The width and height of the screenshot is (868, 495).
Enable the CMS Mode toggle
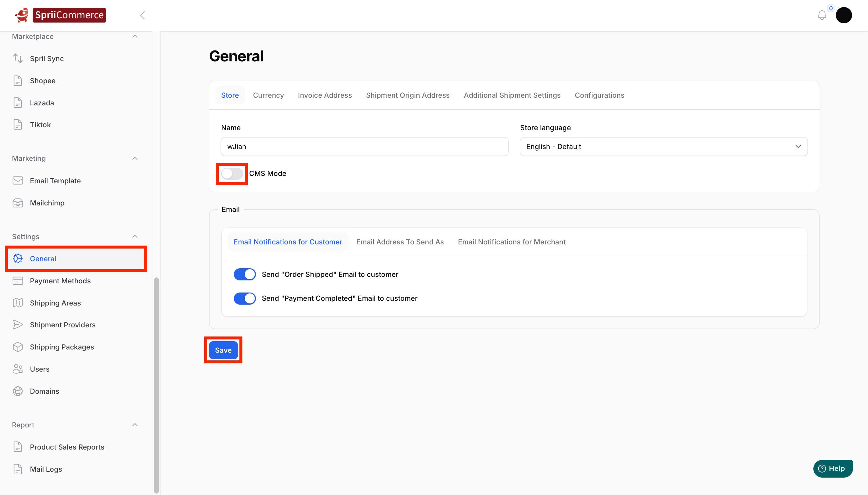232,174
